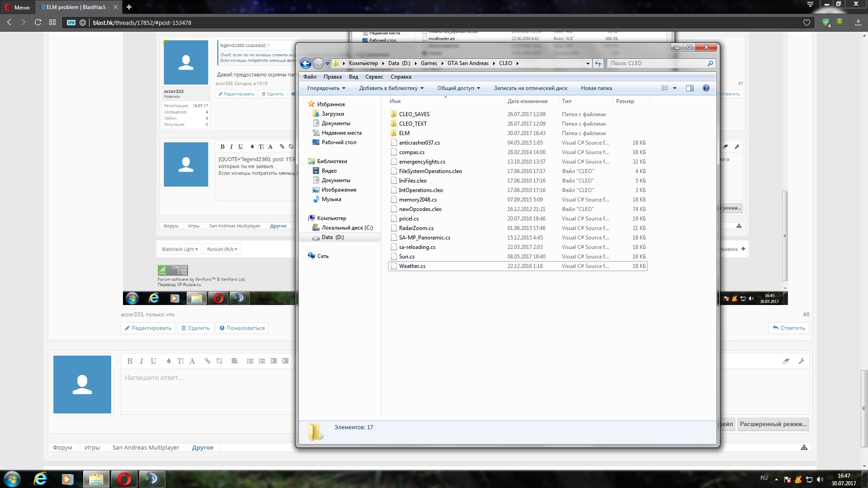868x488 pixels.
Task: Open Форум breadcrumb link at bottom
Action: [62, 447]
